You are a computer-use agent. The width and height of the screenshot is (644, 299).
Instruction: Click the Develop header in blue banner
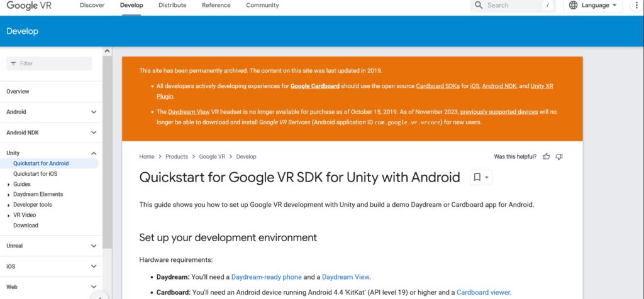click(x=22, y=31)
